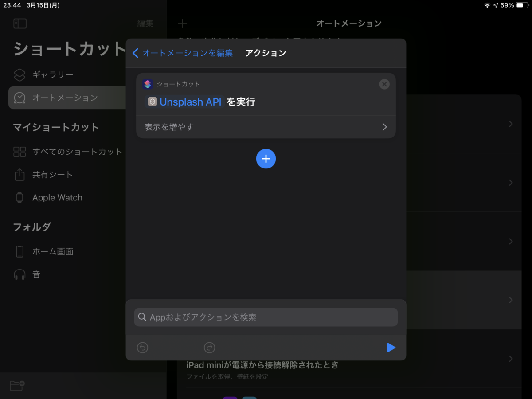532x399 pixels.
Task: Focus the Appおよびアクションを検索 field
Action: [x=266, y=317]
